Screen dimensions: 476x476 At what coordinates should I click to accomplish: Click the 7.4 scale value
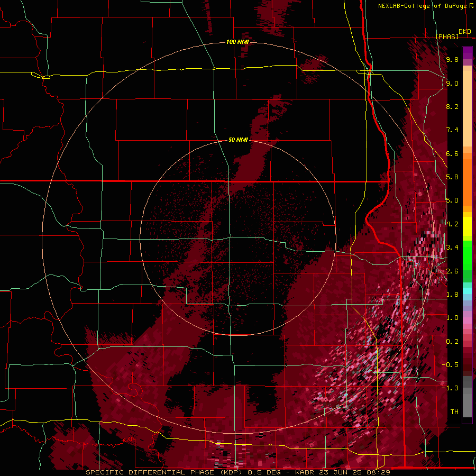pyautogui.click(x=452, y=130)
